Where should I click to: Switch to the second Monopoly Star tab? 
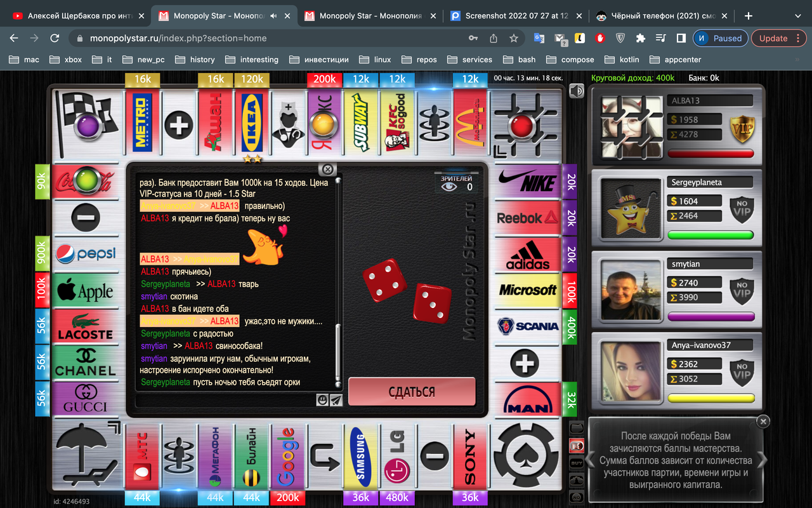coord(370,16)
